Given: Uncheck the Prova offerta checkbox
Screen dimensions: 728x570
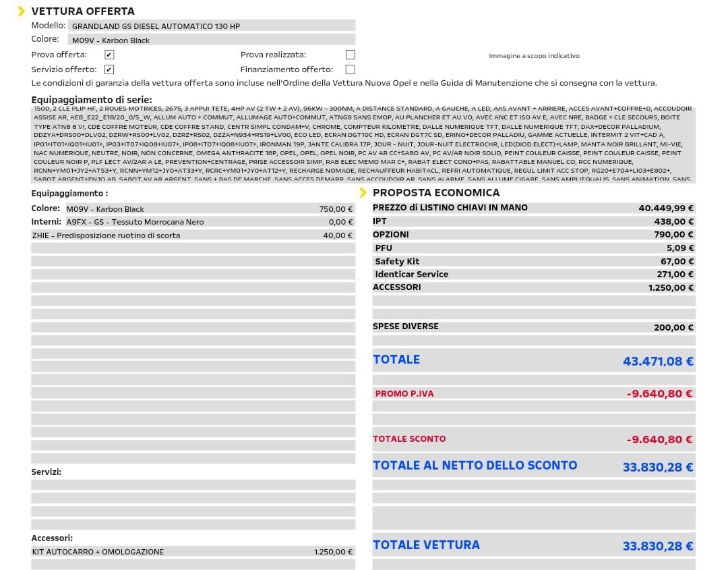Looking at the screenshot, I should click(x=109, y=55).
